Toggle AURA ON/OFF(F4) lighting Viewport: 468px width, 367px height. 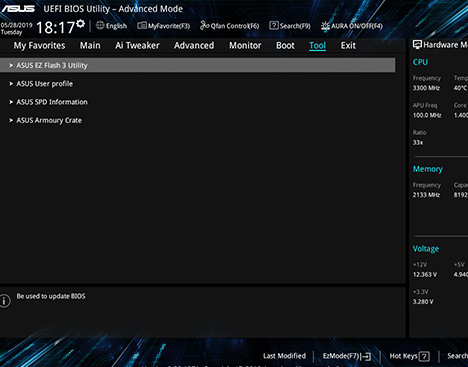[x=352, y=26]
